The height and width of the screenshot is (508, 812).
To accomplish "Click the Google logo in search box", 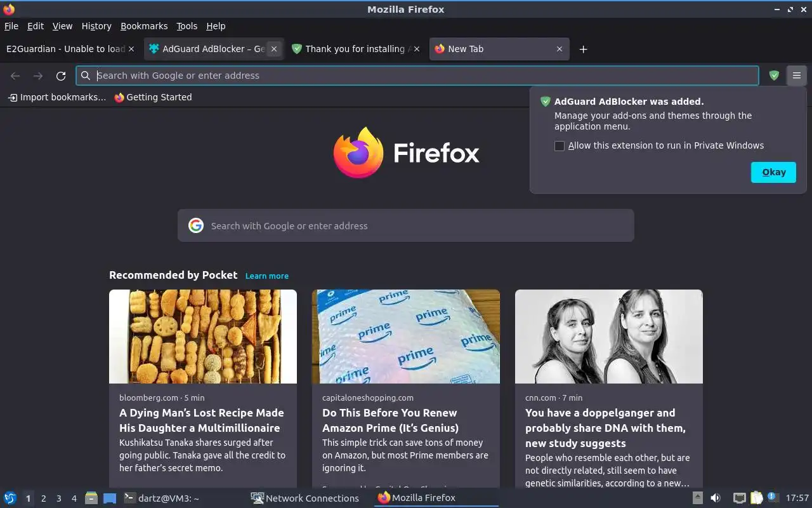I will pyautogui.click(x=196, y=225).
